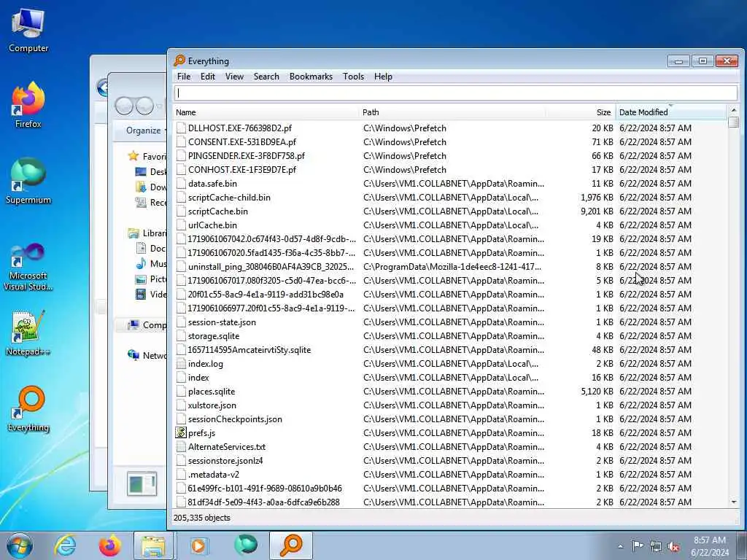Click the Windows Start button
Image resolution: width=747 pixels, height=560 pixels.
pos(19,545)
